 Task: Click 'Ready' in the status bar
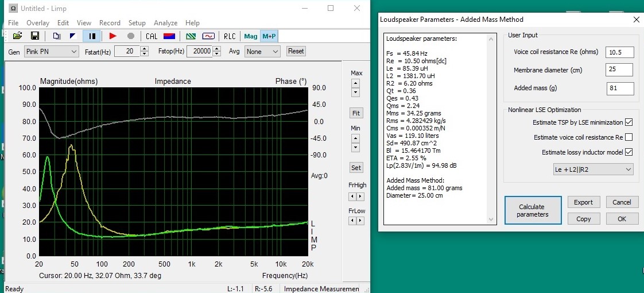(x=14, y=289)
